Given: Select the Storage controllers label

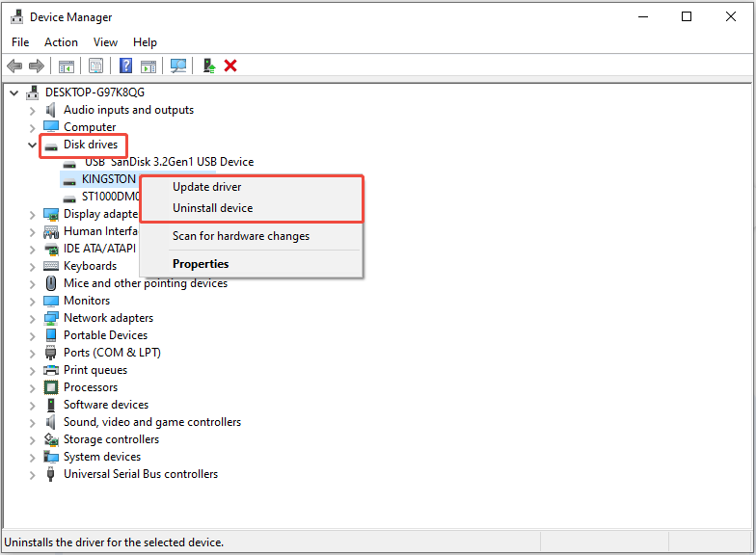Looking at the screenshot, I should (112, 439).
